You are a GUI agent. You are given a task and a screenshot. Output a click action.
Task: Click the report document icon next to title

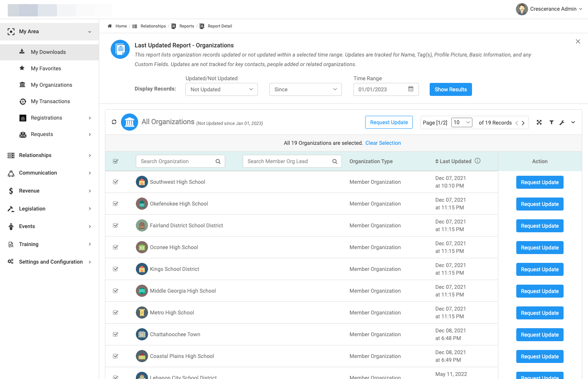tap(120, 49)
